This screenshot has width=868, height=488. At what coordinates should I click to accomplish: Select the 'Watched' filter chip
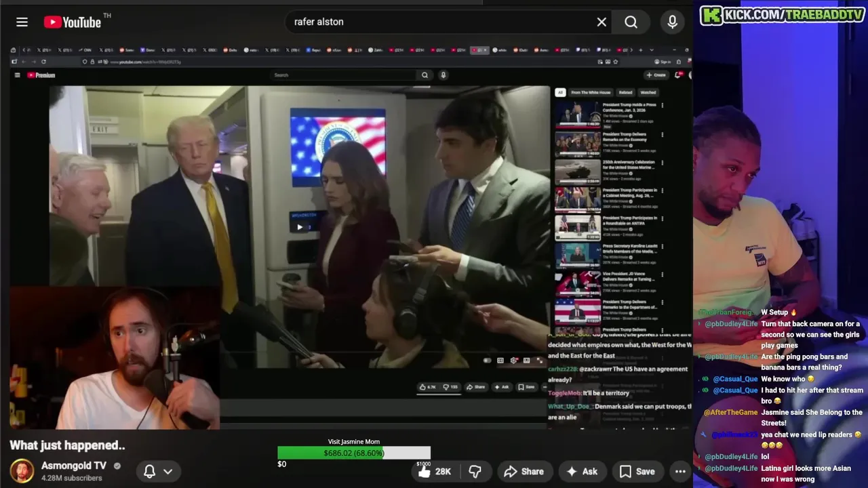pyautogui.click(x=648, y=92)
